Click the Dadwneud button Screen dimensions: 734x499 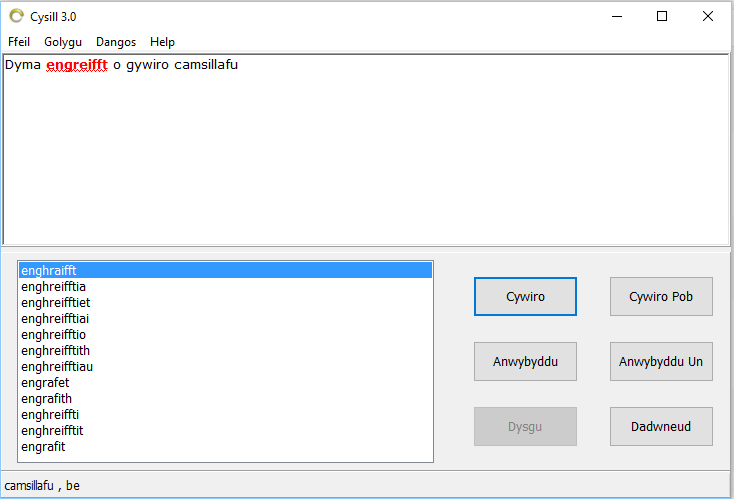(661, 426)
